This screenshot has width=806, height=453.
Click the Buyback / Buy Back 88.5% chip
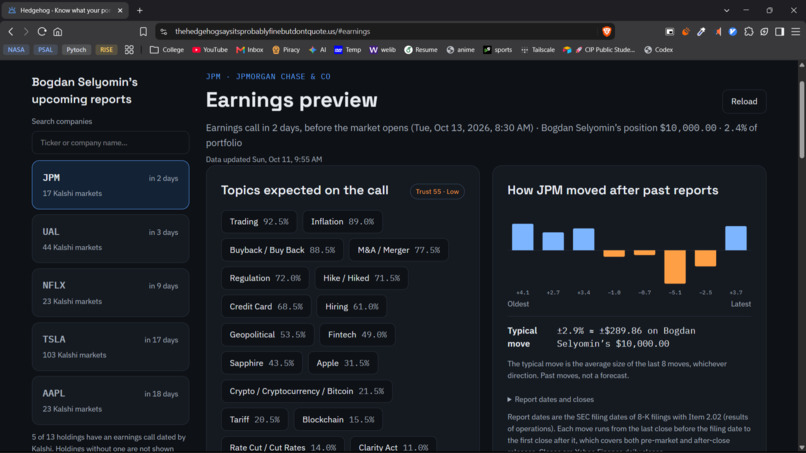pyautogui.click(x=282, y=250)
